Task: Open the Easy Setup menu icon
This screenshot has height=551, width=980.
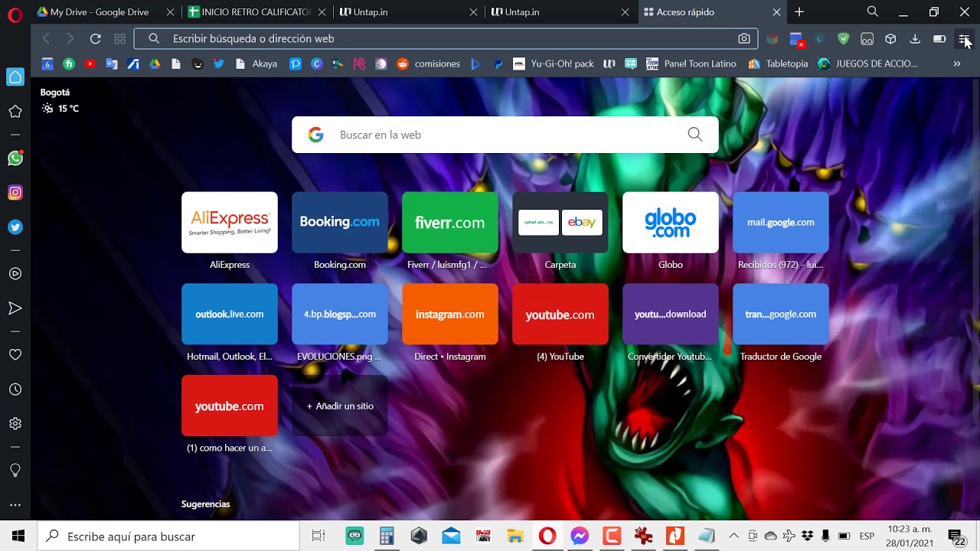Action: click(964, 38)
